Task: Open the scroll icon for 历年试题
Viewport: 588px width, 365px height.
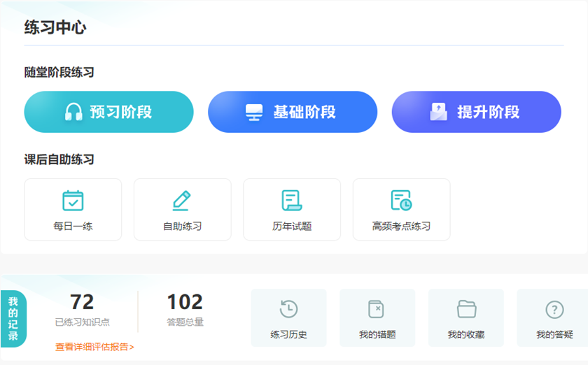Action: 291,201
